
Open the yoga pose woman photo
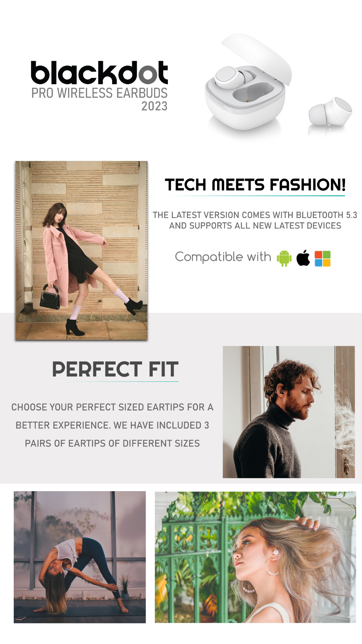coord(80,557)
